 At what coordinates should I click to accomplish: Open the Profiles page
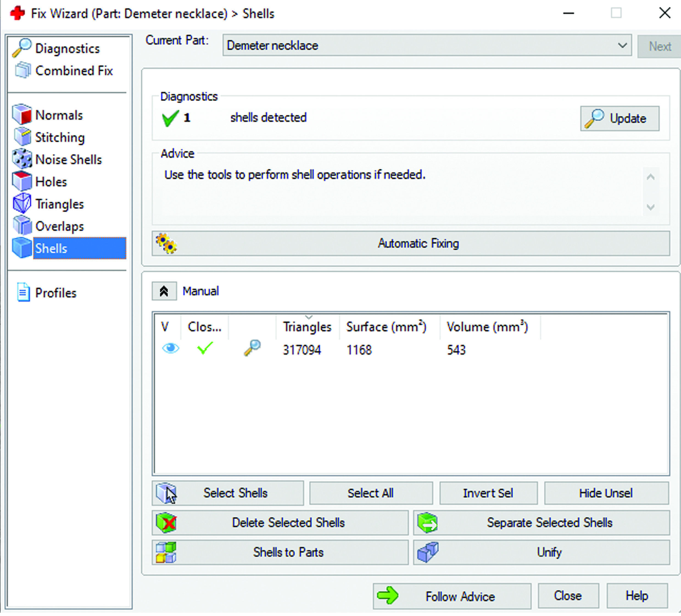(55, 293)
